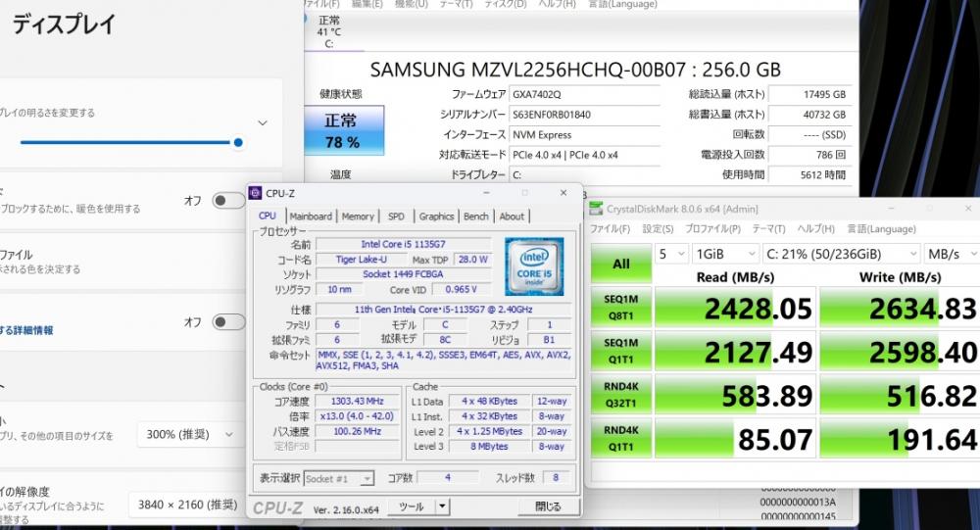
Task: Toggle the HDR switch next to 詳細情報 link
Action: tap(228, 322)
